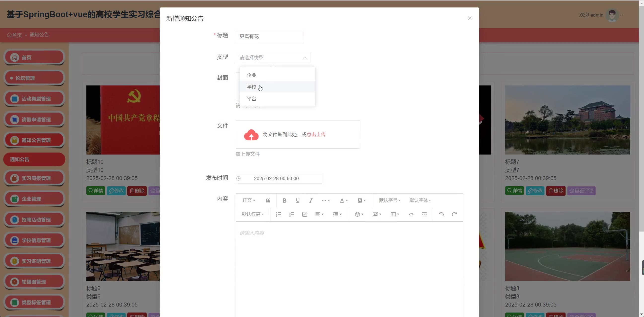
Task: Click the redo arrow in editor
Action: pos(454,214)
